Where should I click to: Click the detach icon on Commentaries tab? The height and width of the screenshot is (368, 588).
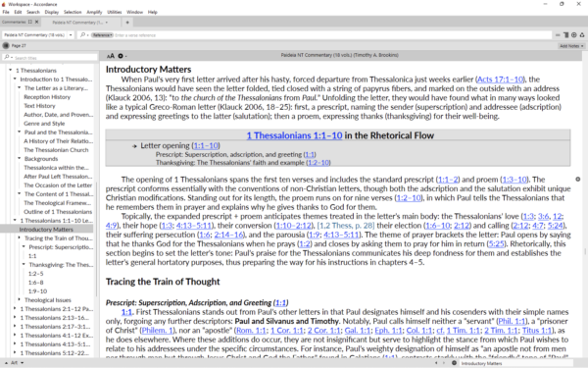[x=30, y=22]
